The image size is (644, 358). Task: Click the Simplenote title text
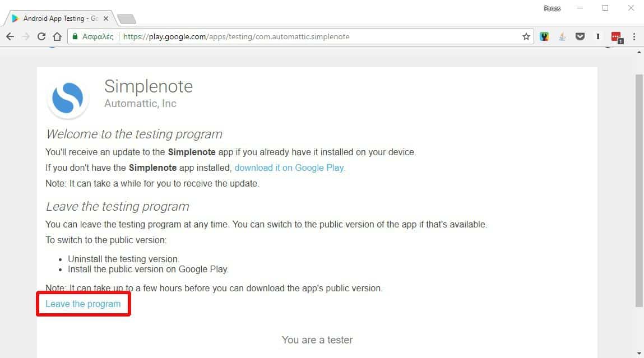pyautogui.click(x=149, y=86)
